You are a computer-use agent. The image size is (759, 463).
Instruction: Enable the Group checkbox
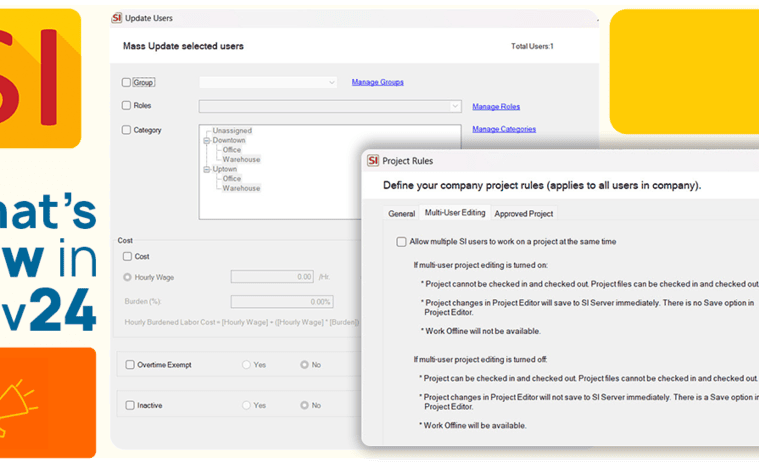click(126, 82)
